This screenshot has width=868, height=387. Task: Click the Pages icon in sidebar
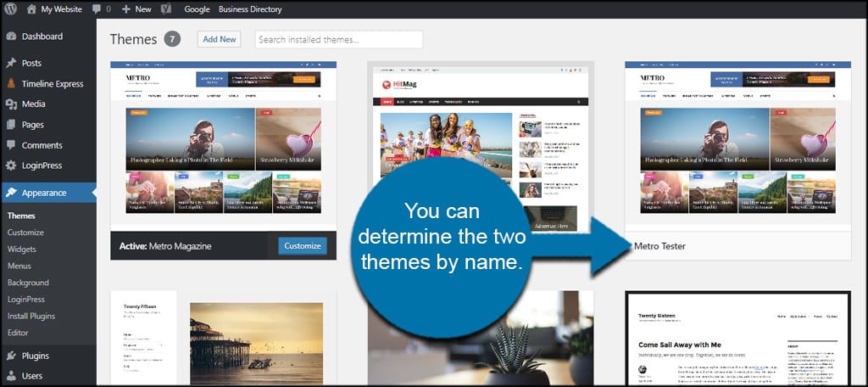click(11, 125)
